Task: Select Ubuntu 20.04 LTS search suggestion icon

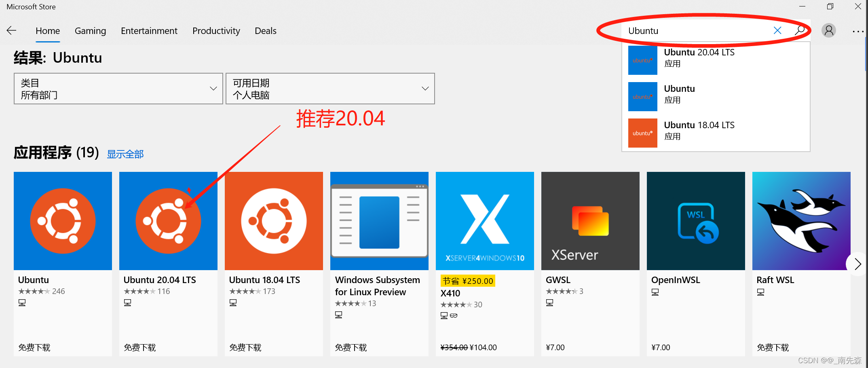Action: [x=643, y=60]
